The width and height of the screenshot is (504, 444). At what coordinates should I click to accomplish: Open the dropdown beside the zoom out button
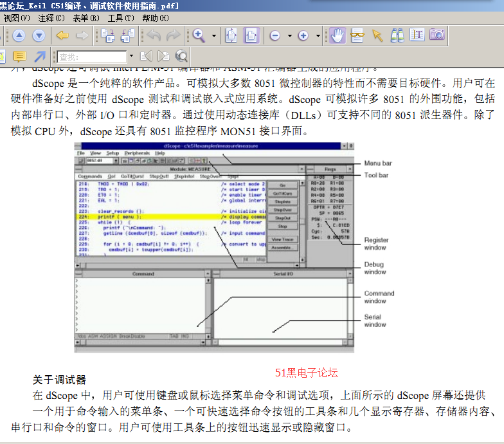pyautogui.click(x=289, y=36)
